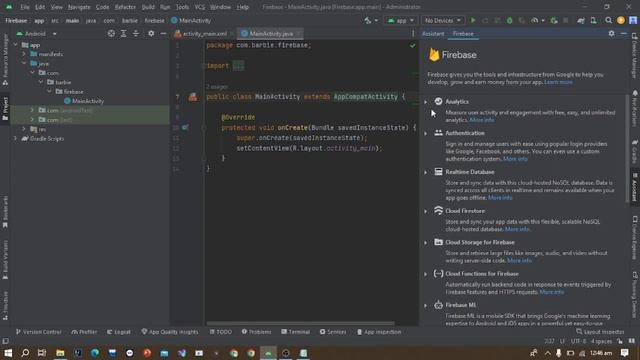The width and height of the screenshot is (640, 360).
Task: Click the Make Project hammer icon
Action: [368, 20]
